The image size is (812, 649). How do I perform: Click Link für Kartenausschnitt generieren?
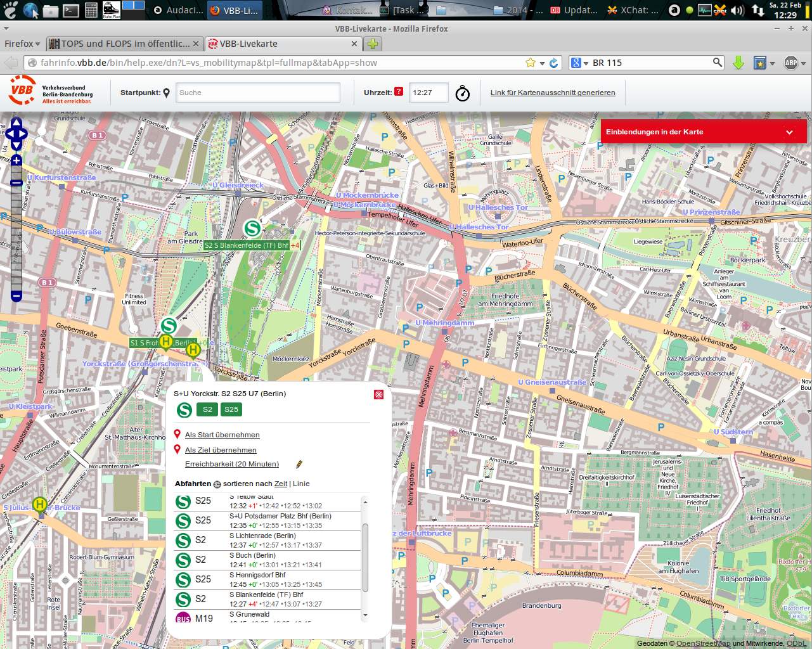553,93
